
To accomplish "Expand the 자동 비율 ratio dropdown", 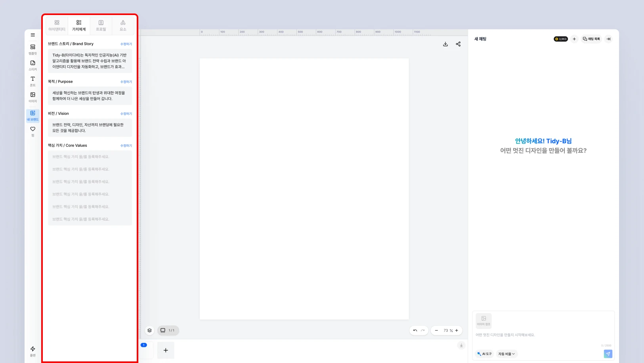I will point(506,354).
